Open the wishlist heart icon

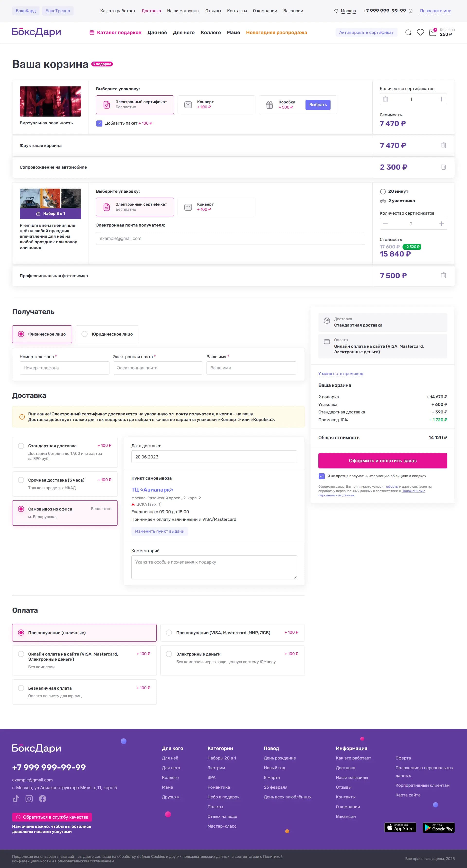point(420,32)
